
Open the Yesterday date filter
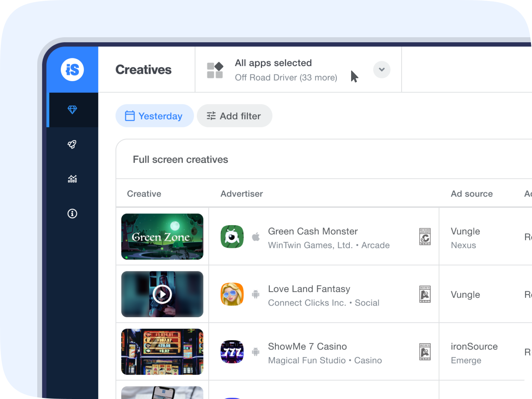pyautogui.click(x=155, y=116)
